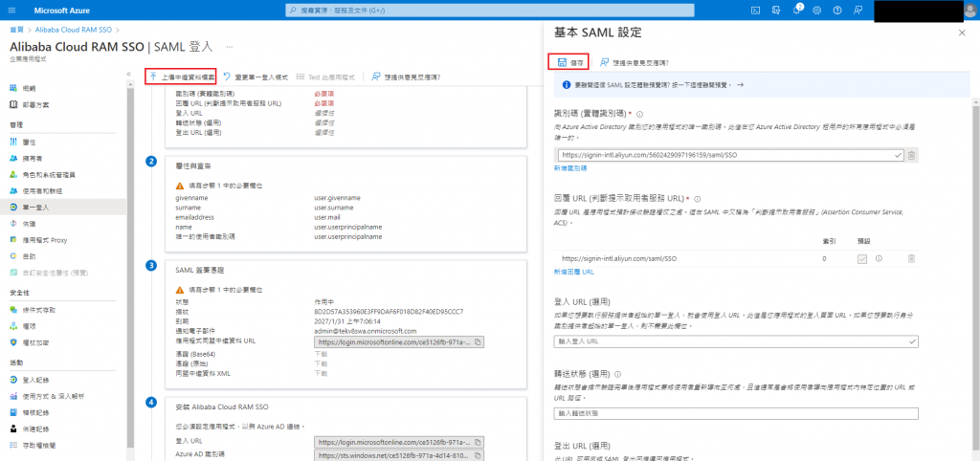Download the 憑證 (Base64) certificate

tap(321, 353)
